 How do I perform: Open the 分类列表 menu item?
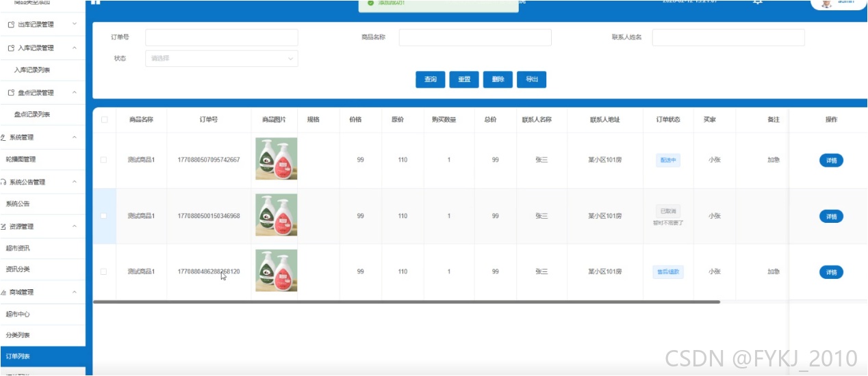point(42,336)
